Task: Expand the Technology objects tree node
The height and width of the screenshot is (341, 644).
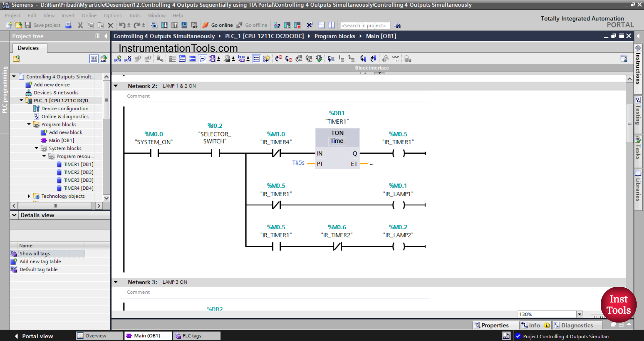Action: tap(29, 196)
